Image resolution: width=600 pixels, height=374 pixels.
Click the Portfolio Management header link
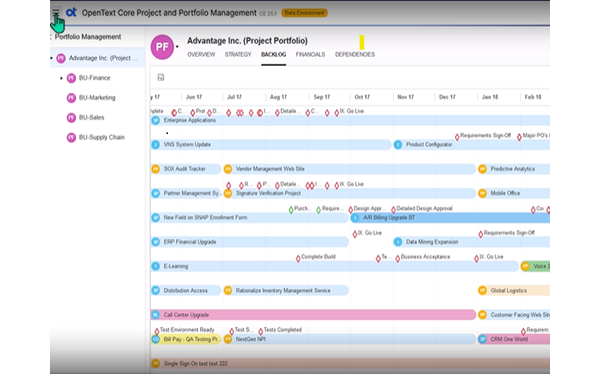[x=88, y=37]
